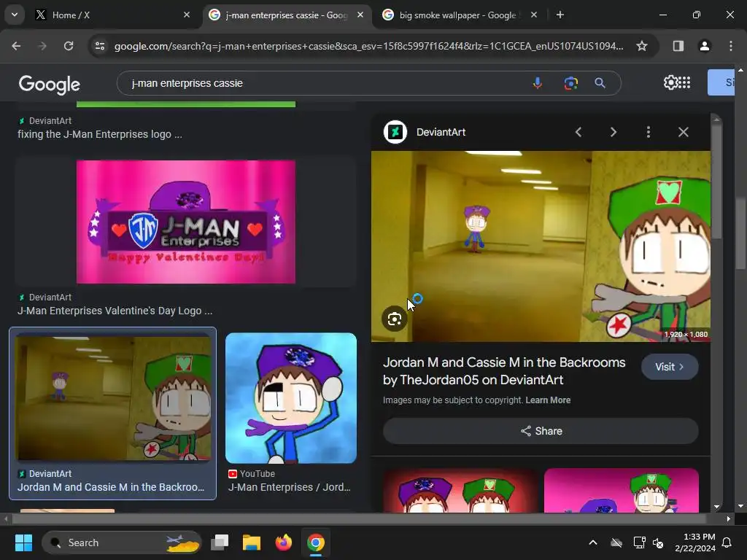Click the page vertical scrollbar thumb
This screenshot has height=560, width=747.
coord(740,233)
